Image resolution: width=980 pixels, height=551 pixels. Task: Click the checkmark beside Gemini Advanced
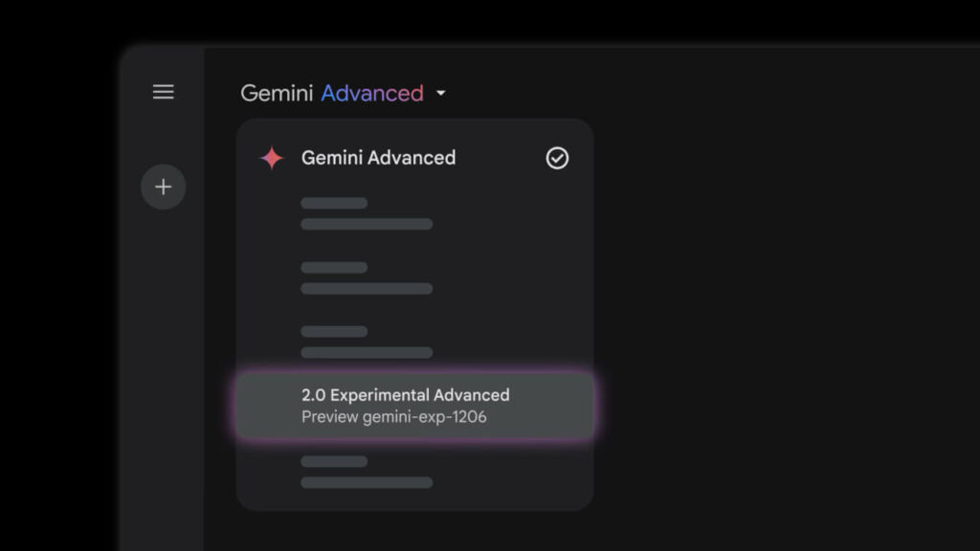[x=557, y=158]
